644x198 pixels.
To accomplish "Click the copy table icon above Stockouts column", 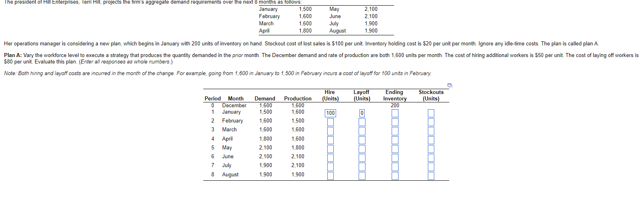I will pos(450,85).
